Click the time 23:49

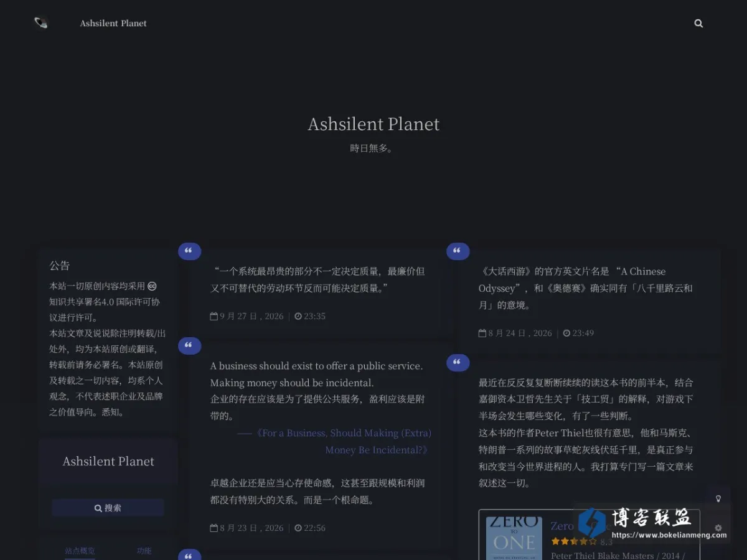coord(583,333)
